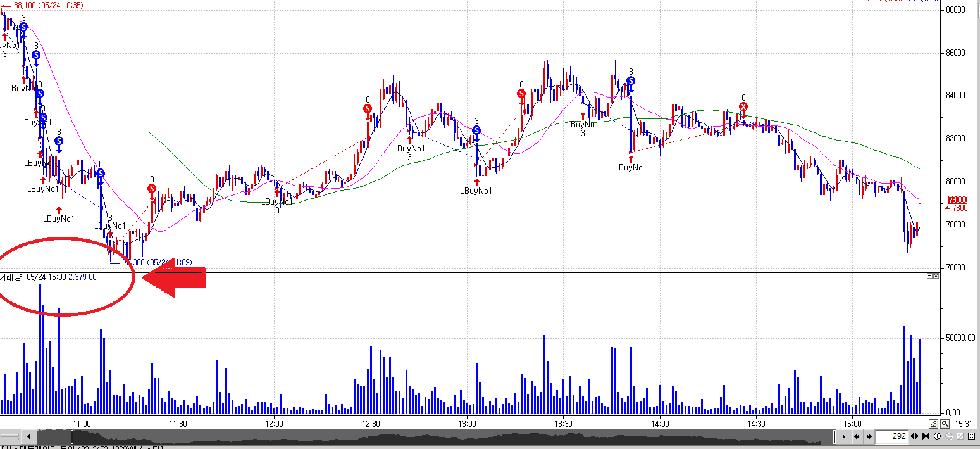Image resolution: width=980 pixels, height=449 pixels.
Task: Click the compress candle spacing icon
Action: pos(926,436)
